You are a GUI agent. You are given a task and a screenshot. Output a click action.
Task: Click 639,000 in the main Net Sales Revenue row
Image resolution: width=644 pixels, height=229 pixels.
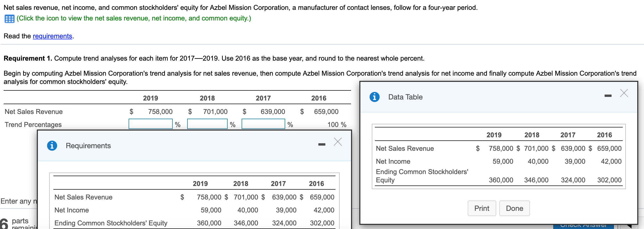pos(273,112)
